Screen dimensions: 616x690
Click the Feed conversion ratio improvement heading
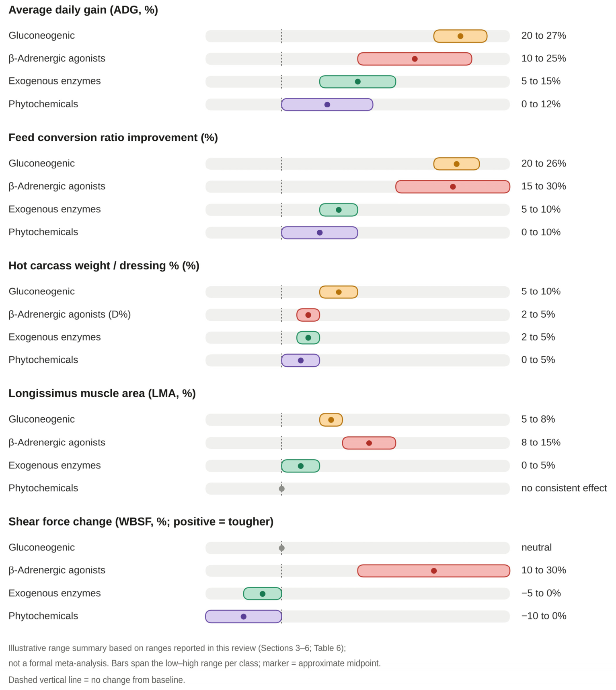pos(113,138)
